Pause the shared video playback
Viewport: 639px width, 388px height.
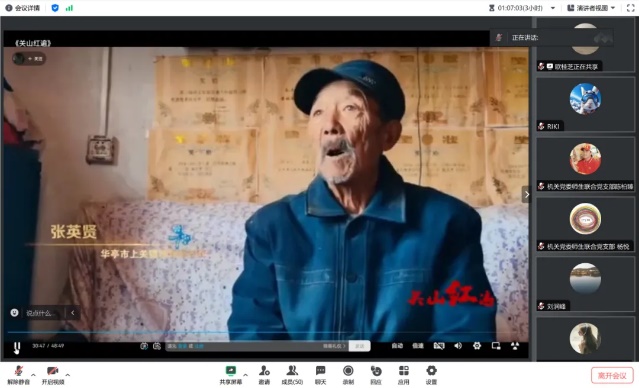pyautogui.click(x=17, y=347)
